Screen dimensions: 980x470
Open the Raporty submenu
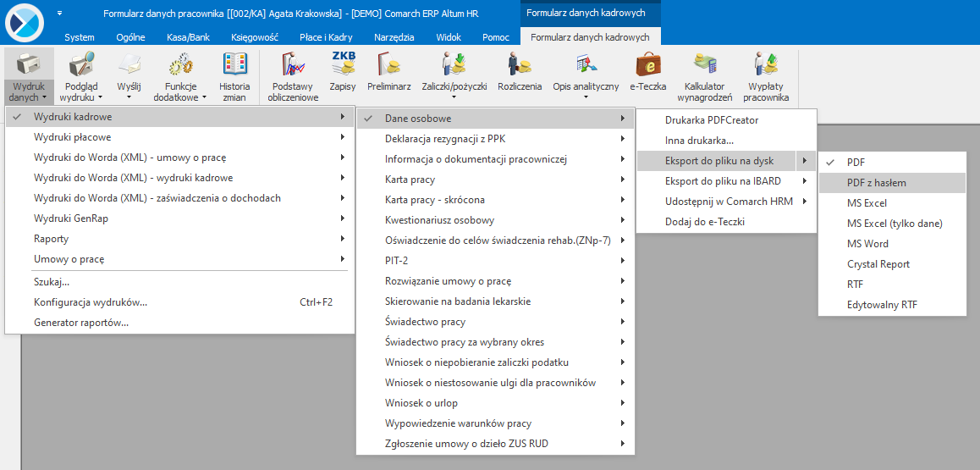tap(179, 239)
